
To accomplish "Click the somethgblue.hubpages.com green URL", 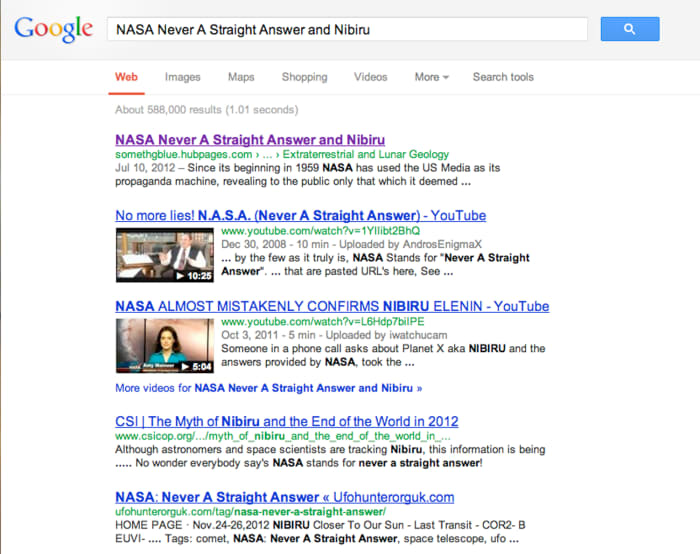I will click(183, 154).
